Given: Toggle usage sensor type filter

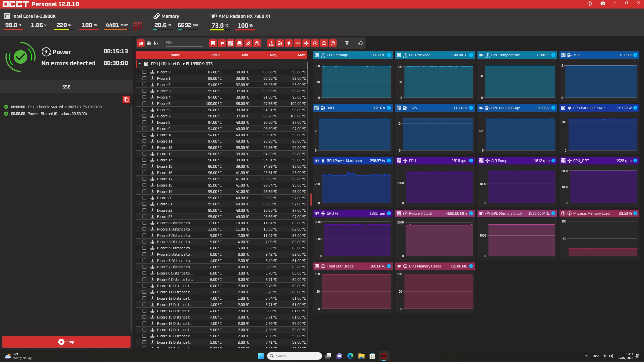Looking at the screenshot, I should click(324, 43).
